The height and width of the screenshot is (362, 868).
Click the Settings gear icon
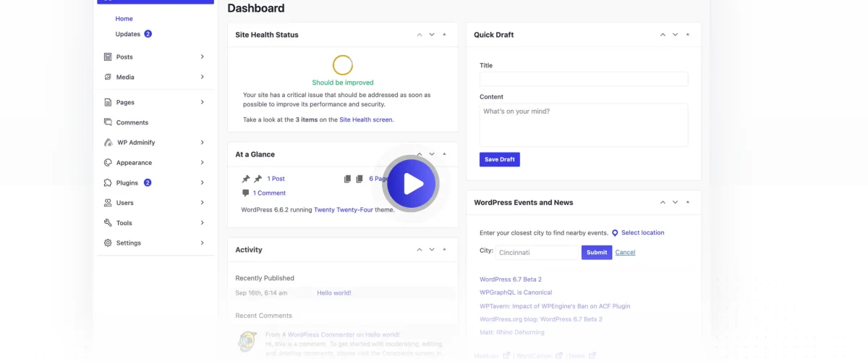click(108, 243)
